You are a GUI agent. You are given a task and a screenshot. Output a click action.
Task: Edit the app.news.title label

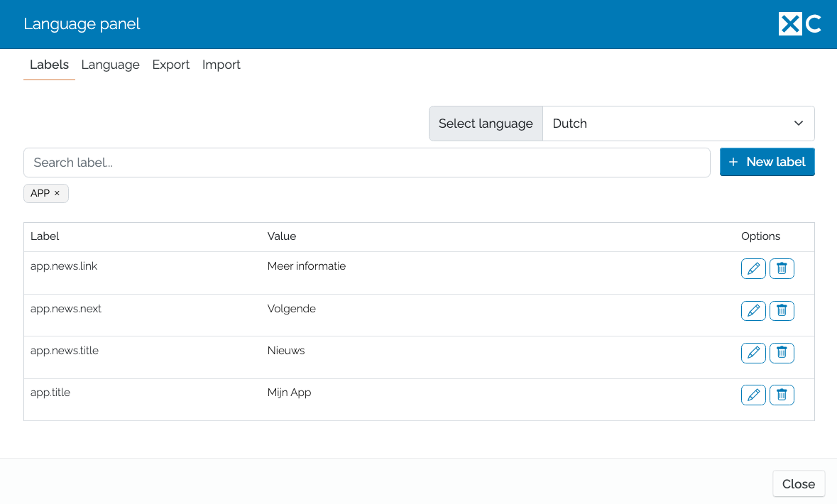tap(753, 353)
